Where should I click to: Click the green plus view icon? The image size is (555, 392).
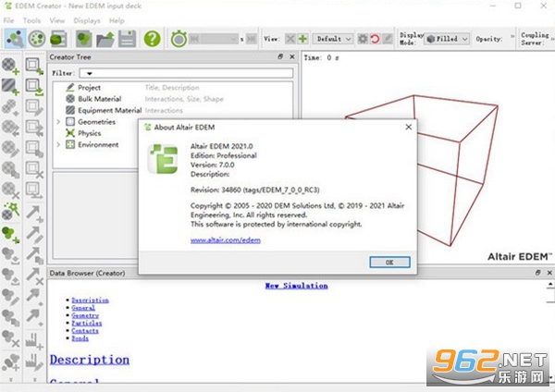click(x=303, y=39)
